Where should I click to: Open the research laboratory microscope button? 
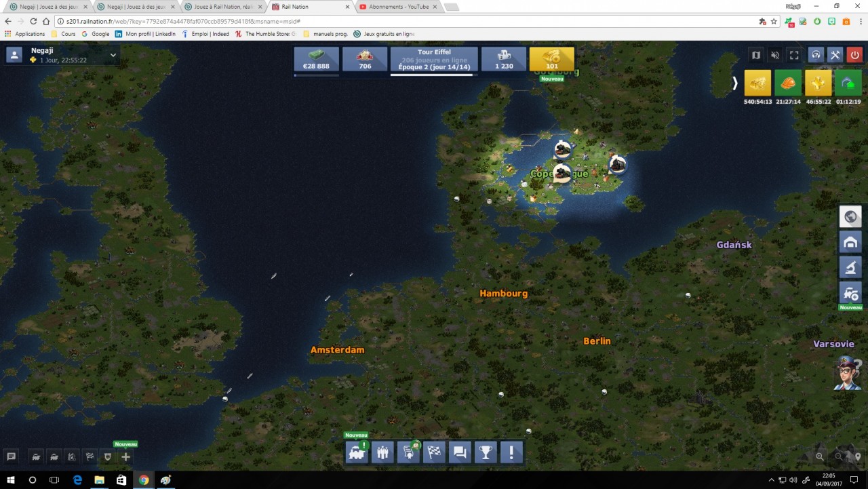[850, 267]
